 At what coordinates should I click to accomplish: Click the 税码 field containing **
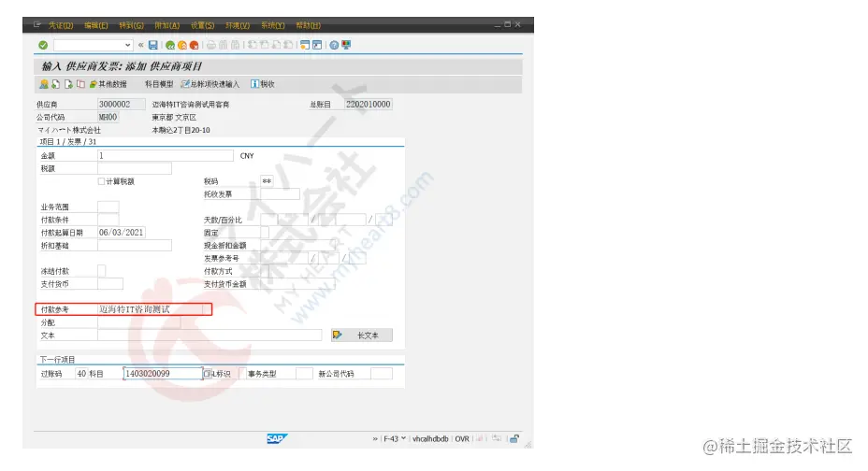point(268,181)
